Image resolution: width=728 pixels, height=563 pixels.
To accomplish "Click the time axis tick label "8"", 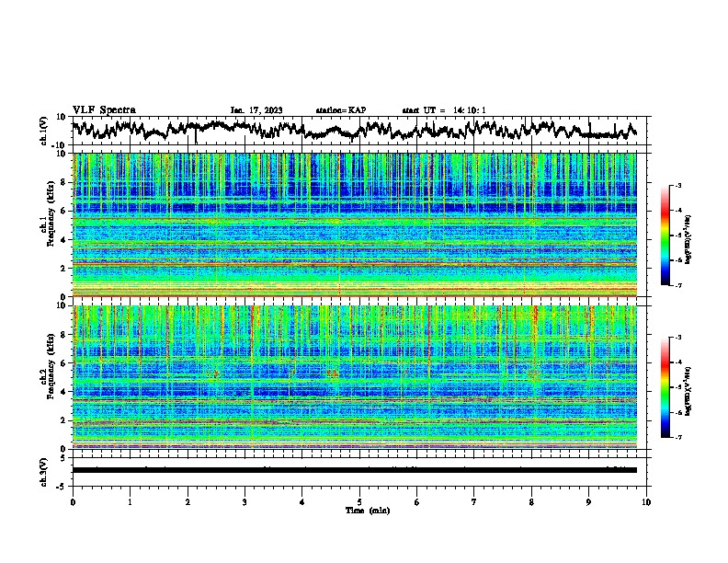I will [531, 502].
